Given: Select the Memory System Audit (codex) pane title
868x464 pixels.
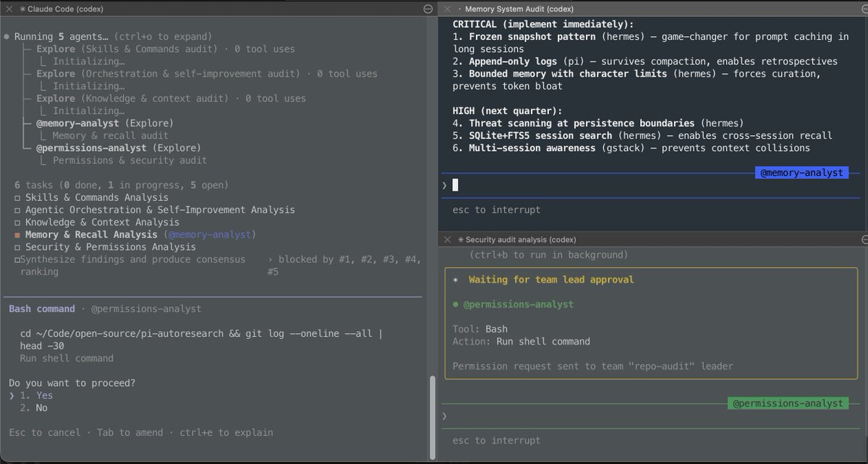Looking at the screenshot, I should [x=518, y=9].
